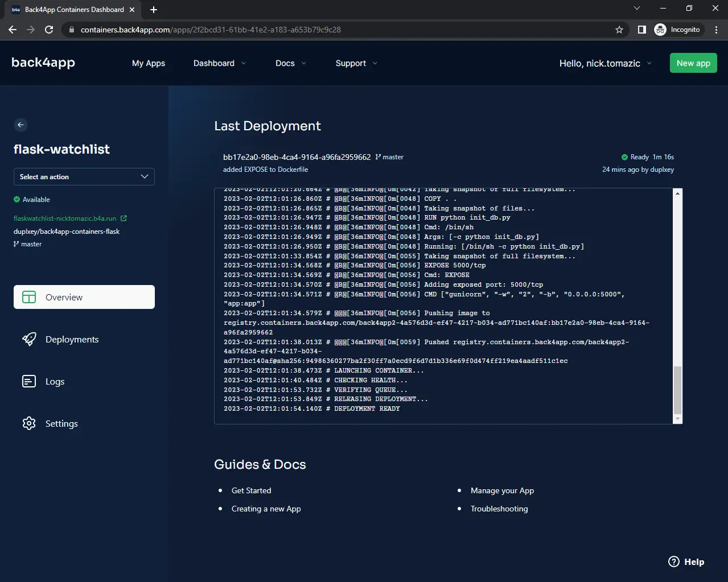
Task: Open the external link icon beside flaskwatchlist-nicktomazic.b4a.run
Action: [x=125, y=218]
